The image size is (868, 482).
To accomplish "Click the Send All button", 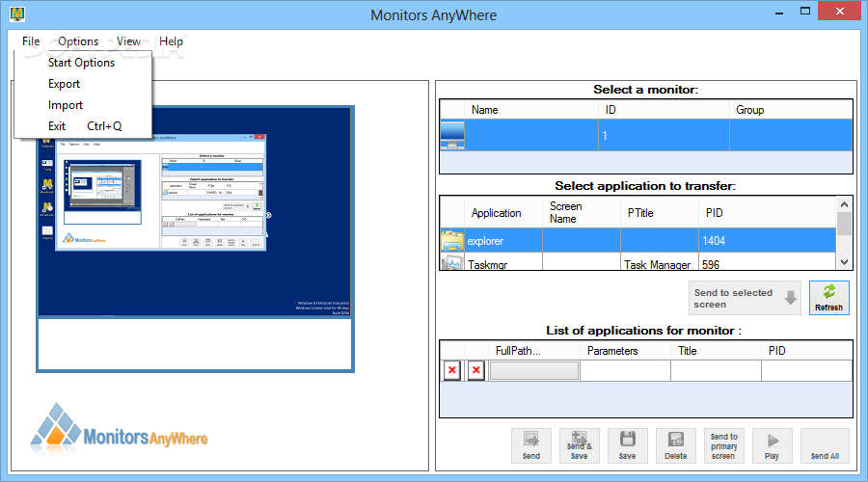I will (x=825, y=445).
